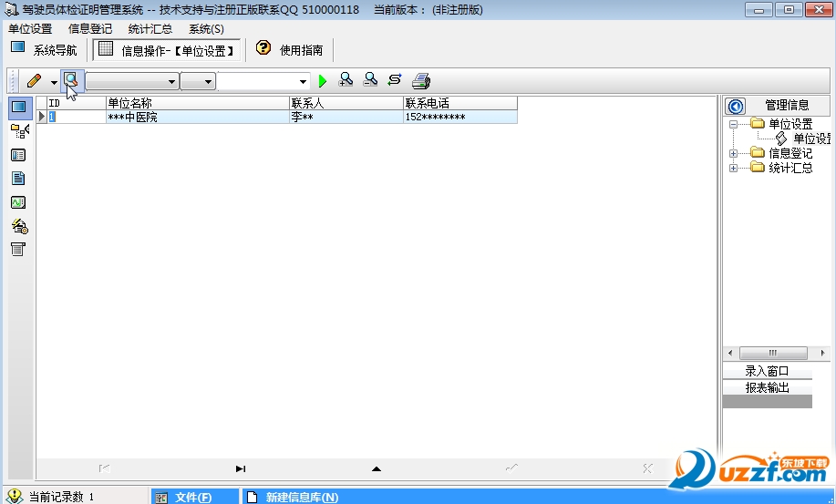Select the ***中医院 row cell
The image size is (836, 504).
196,118
